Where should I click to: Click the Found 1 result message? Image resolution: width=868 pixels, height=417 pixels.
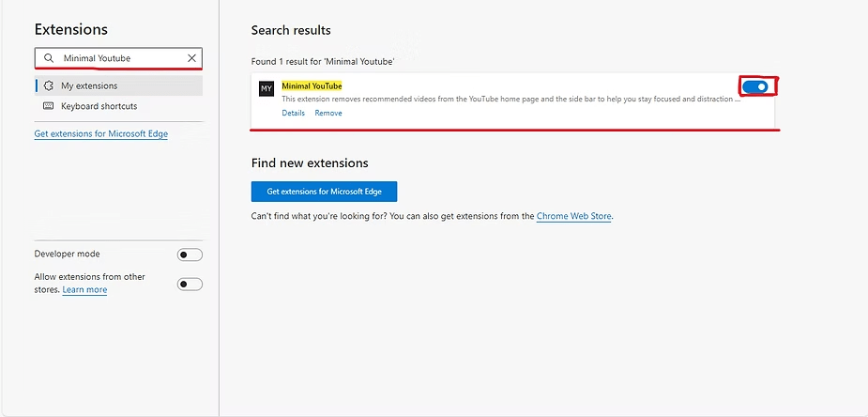tap(323, 61)
